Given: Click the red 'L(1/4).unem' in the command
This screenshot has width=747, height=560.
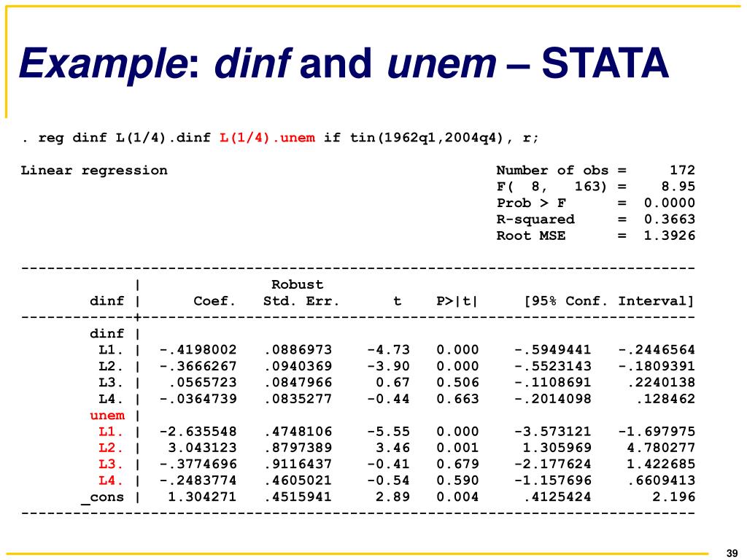Looking at the screenshot, I should pyautogui.click(x=267, y=138).
